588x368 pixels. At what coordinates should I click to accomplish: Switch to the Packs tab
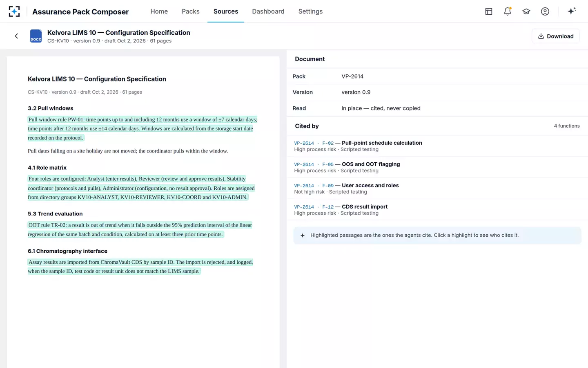click(x=191, y=11)
